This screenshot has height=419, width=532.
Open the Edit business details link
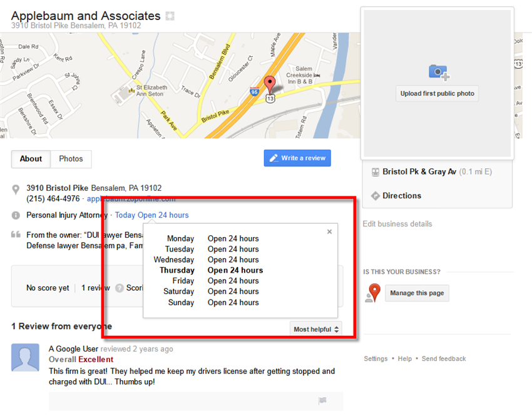[x=397, y=224]
